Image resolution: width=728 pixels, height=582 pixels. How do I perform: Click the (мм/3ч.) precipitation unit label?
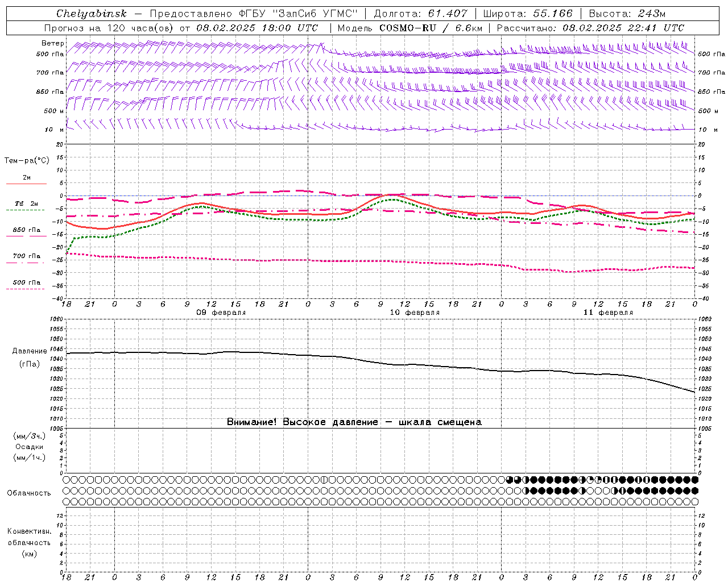[30, 436]
